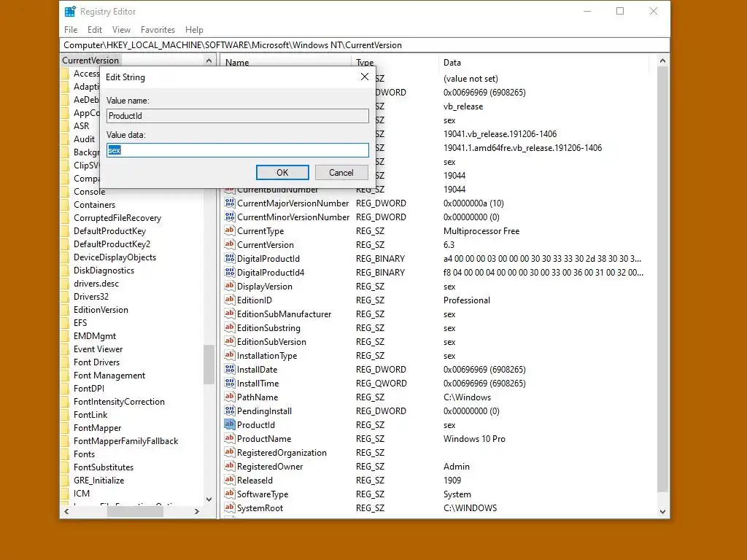Open the Edit menu
Screen dimensions: 747x560
click(x=95, y=29)
